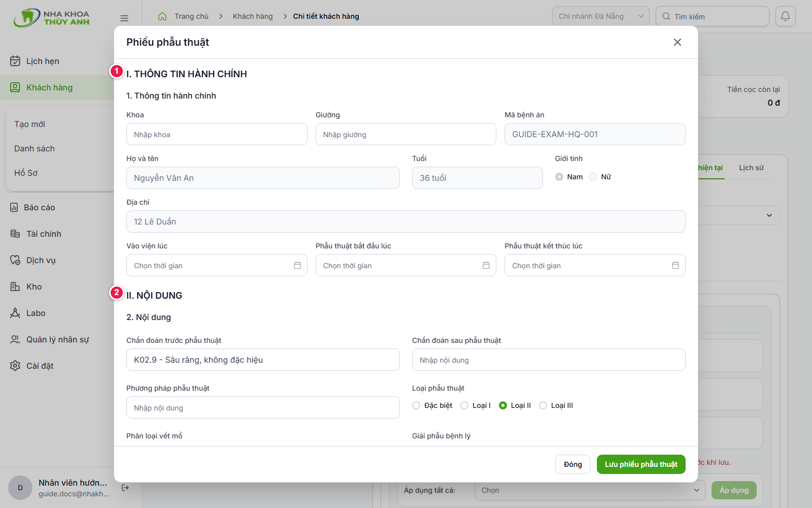Expand the Chi nhánh Đà Nẵng dropdown
This screenshot has width=812, height=508.
601,16
